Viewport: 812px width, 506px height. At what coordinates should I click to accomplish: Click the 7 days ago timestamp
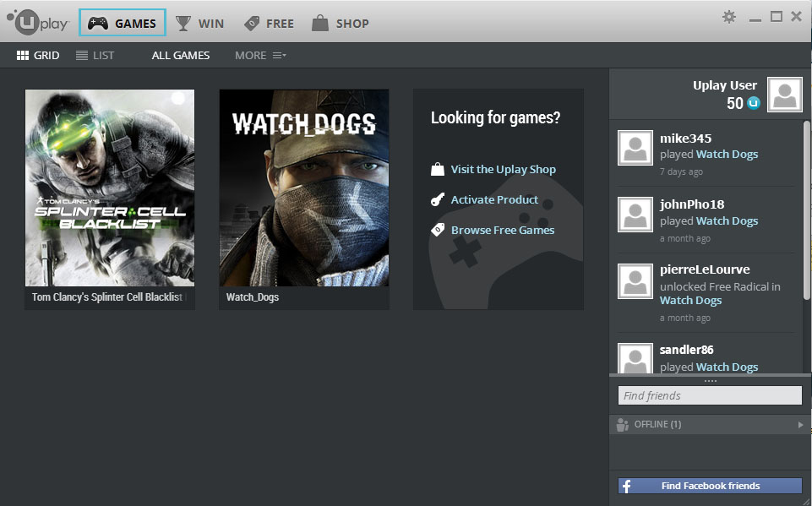point(681,172)
